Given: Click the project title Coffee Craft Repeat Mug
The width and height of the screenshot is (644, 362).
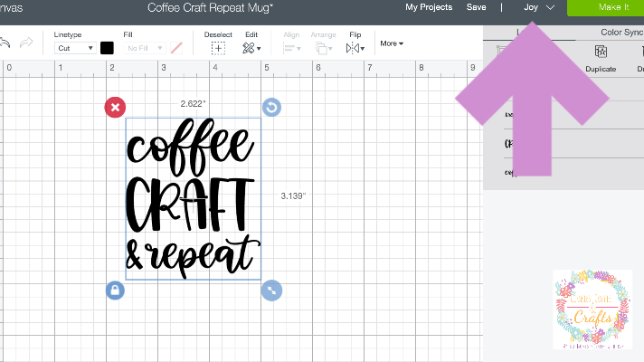Looking at the screenshot, I should tap(210, 7).
